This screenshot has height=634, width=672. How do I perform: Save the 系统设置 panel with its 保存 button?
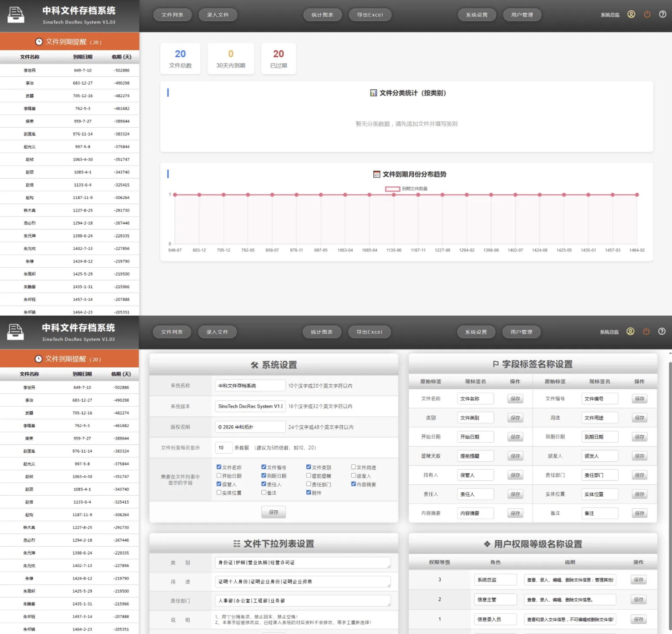click(x=274, y=512)
